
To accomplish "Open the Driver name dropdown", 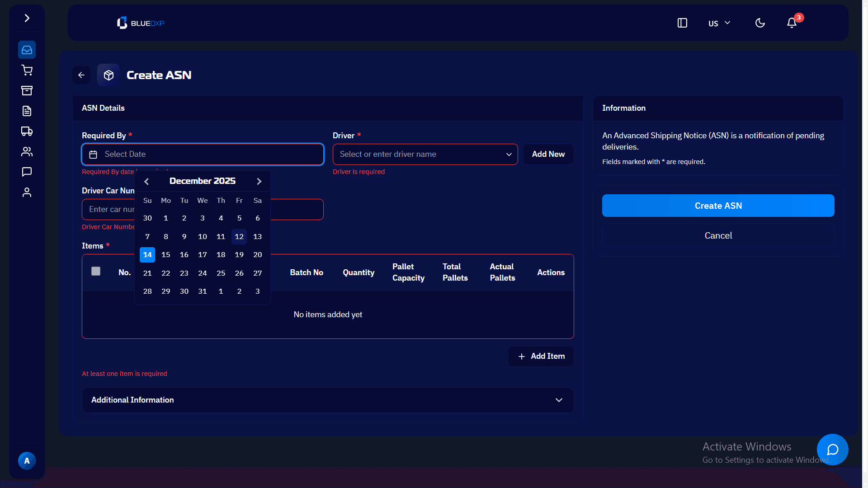I will (x=508, y=154).
